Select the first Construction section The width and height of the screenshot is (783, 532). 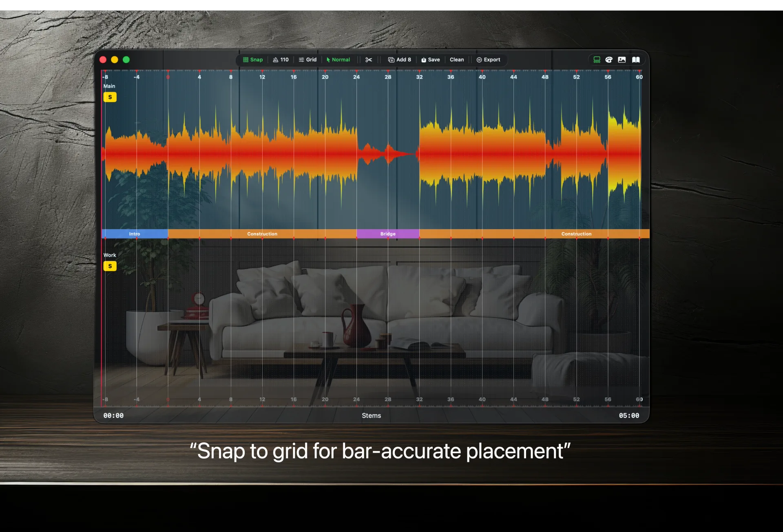coord(262,234)
